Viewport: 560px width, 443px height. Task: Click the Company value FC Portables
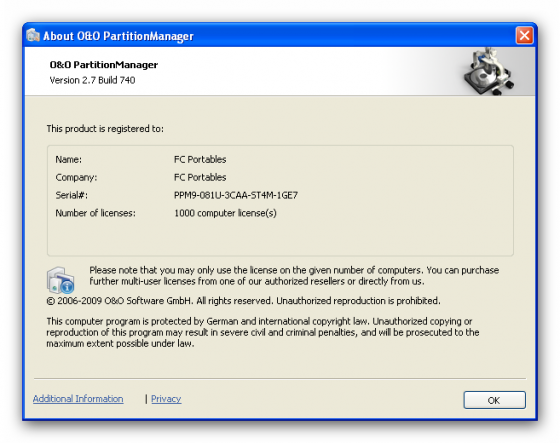(200, 177)
